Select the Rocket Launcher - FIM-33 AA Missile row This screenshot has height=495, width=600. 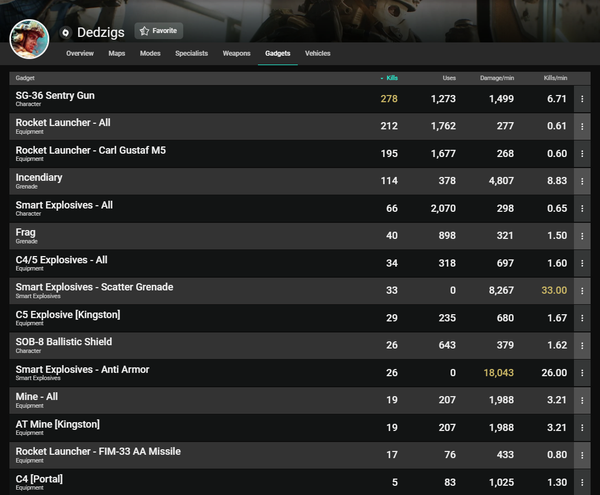pyautogui.click(x=98, y=455)
